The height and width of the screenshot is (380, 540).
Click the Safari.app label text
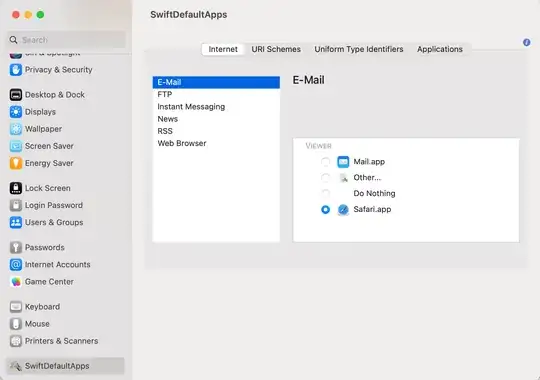[x=372, y=209]
